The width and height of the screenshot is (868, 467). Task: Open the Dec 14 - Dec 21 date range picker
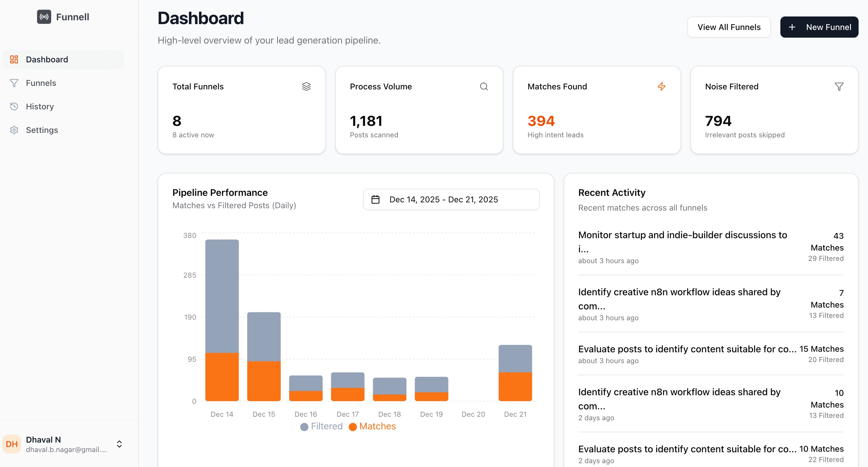point(451,199)
